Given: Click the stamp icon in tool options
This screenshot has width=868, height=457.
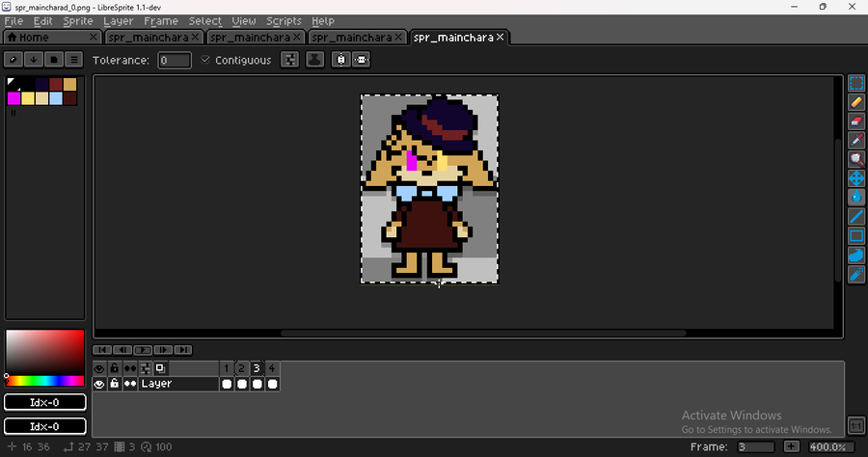Looking at the screenshot, I should coord(315,60).
